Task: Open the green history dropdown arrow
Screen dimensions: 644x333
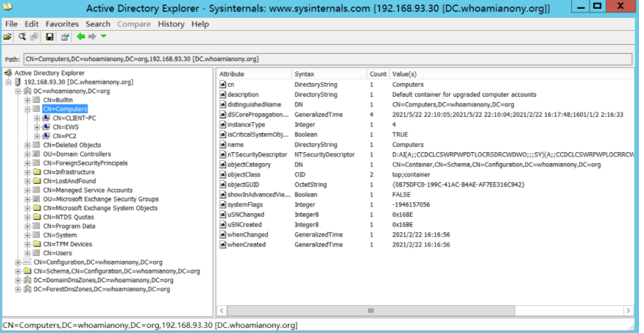Action: pos(104,37)
